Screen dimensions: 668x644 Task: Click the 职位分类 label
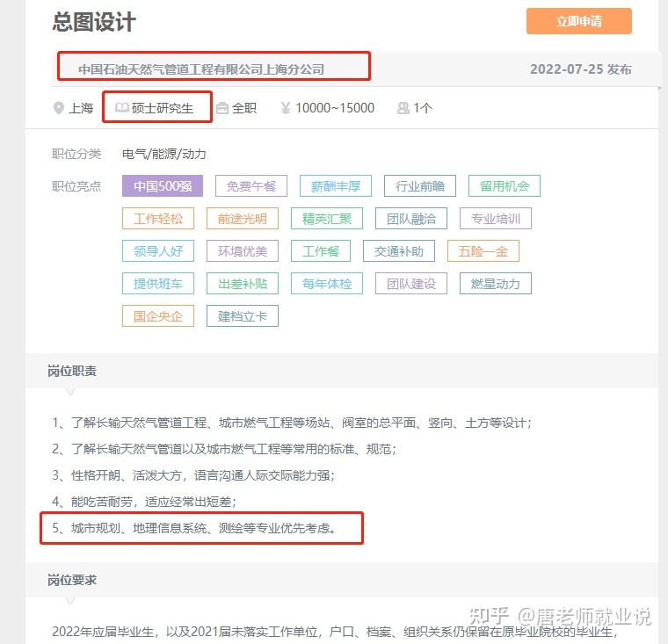[76, 154]
